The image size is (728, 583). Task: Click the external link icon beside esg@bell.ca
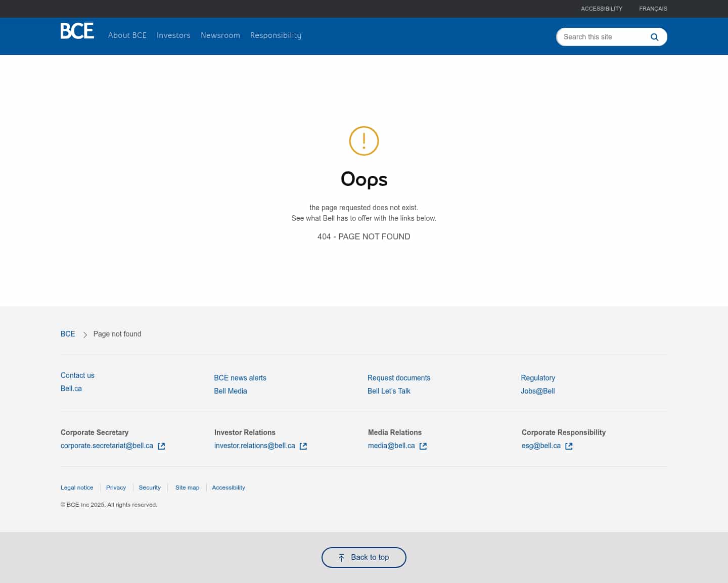point(569,446)
